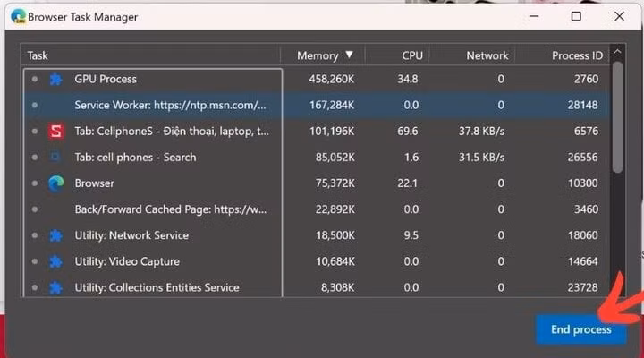Select the Back/Forward Cached Page task
The image size is (644, 358).
tap(317, 209)
